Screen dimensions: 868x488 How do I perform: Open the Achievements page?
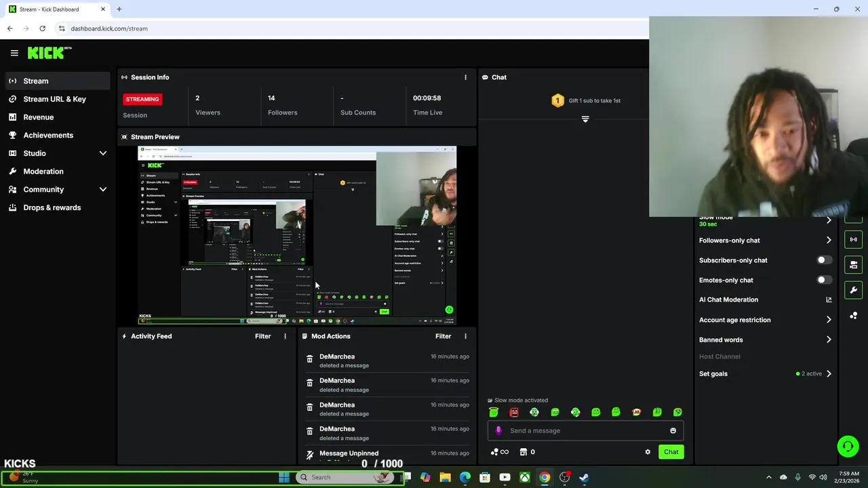(57, 135)
